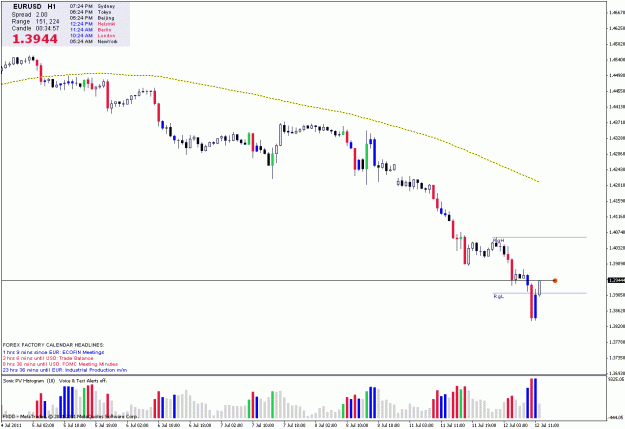The image size is (625, 429).
Task: Click the Sonic PV Histogram indicator label
Action: pyautogui.click(x=29, y=381)
